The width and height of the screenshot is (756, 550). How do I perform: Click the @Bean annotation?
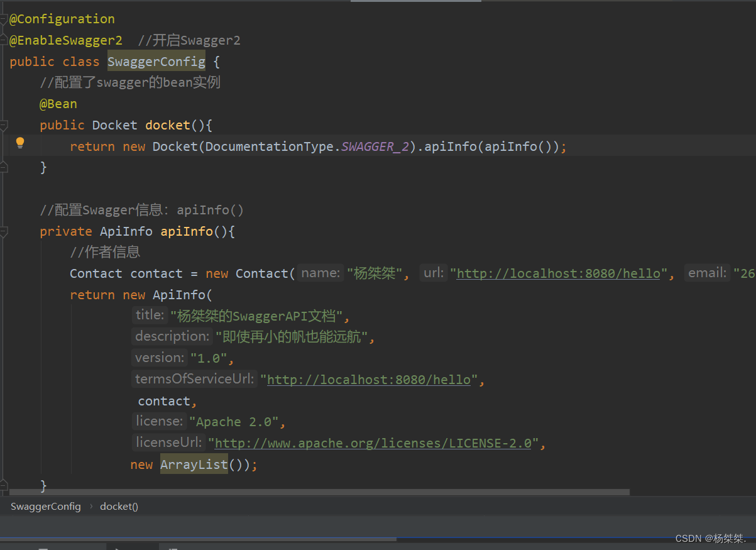58,104
